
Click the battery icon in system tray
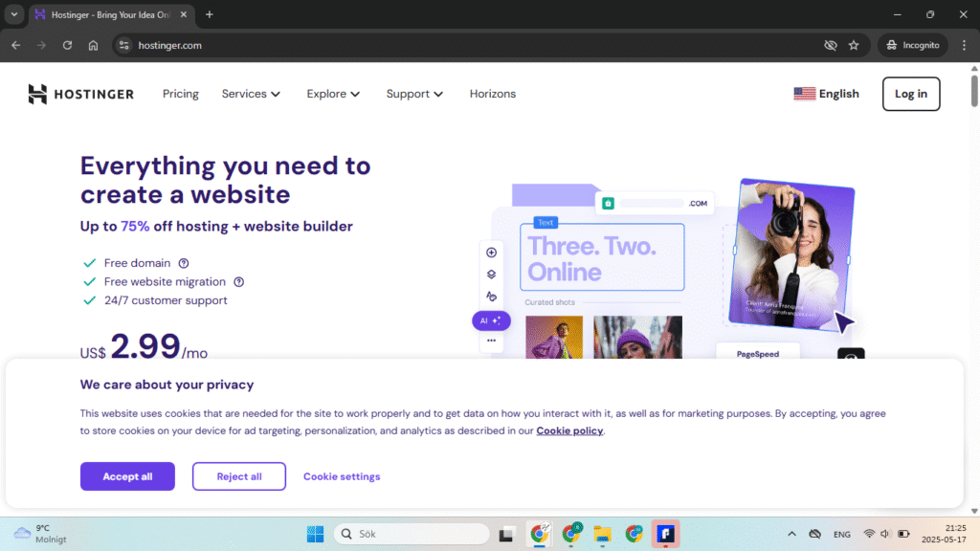(x=903, y=534)
